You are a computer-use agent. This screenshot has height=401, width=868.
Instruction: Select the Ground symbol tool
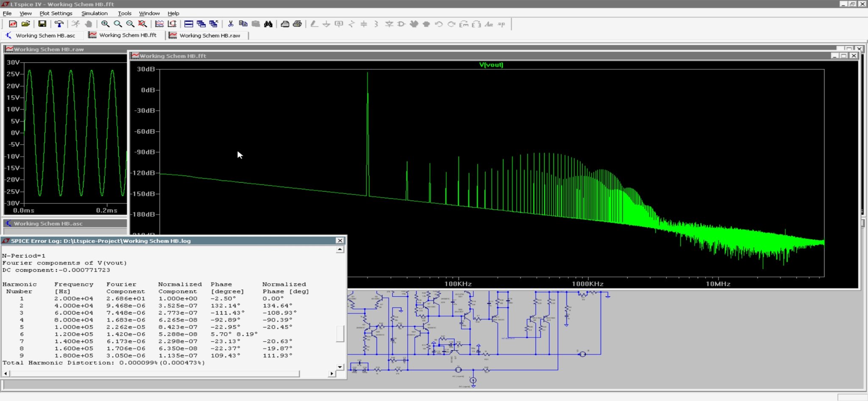pyautogui.click(x=326, y=24)
